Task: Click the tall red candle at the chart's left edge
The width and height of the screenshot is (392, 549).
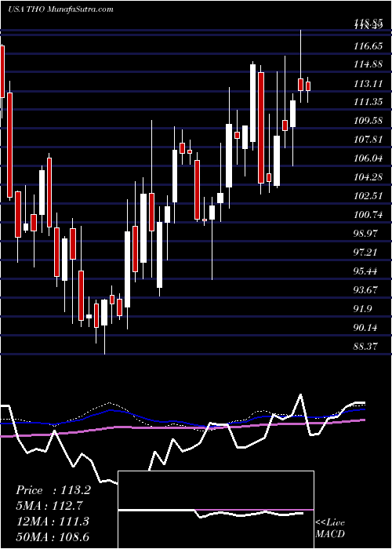Action: (x=2, y=71)
